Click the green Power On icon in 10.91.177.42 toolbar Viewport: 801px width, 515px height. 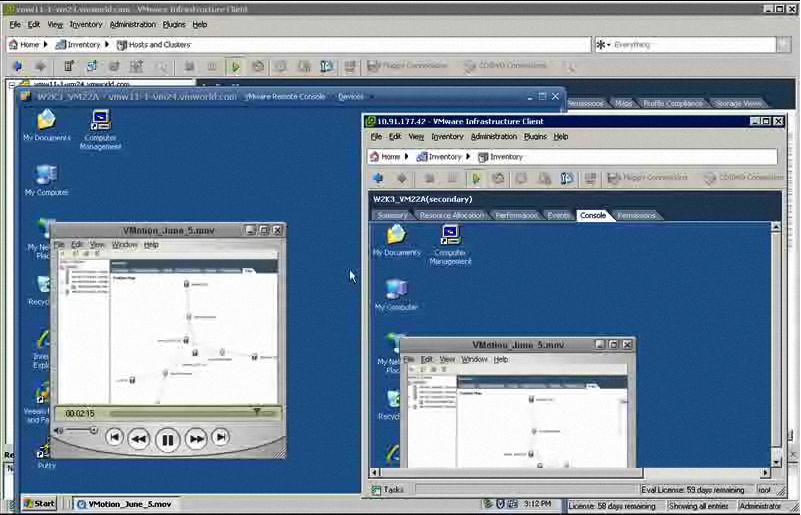click(x=476, y=178)
